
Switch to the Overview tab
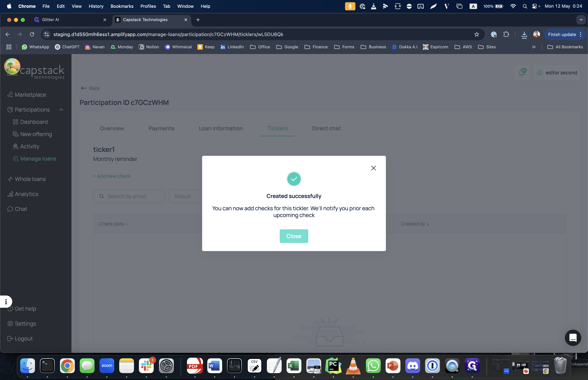[x=112, y=128]
